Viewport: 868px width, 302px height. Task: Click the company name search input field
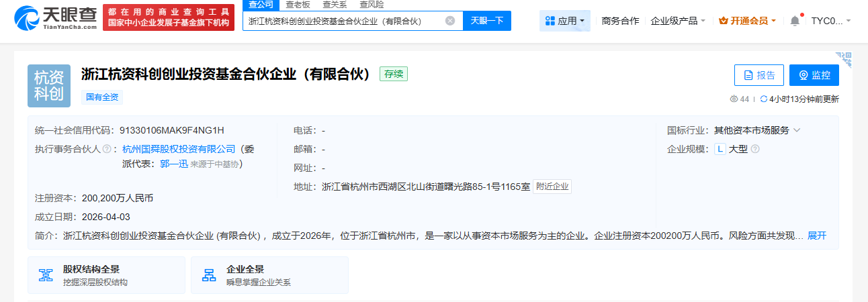(x=343, y=21)
